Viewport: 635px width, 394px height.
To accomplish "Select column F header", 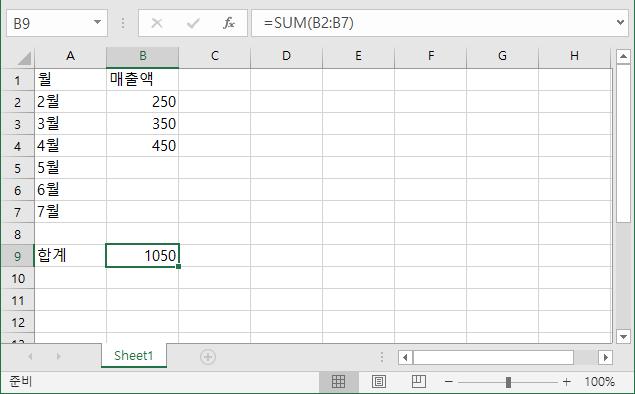I will coord(430,56).
